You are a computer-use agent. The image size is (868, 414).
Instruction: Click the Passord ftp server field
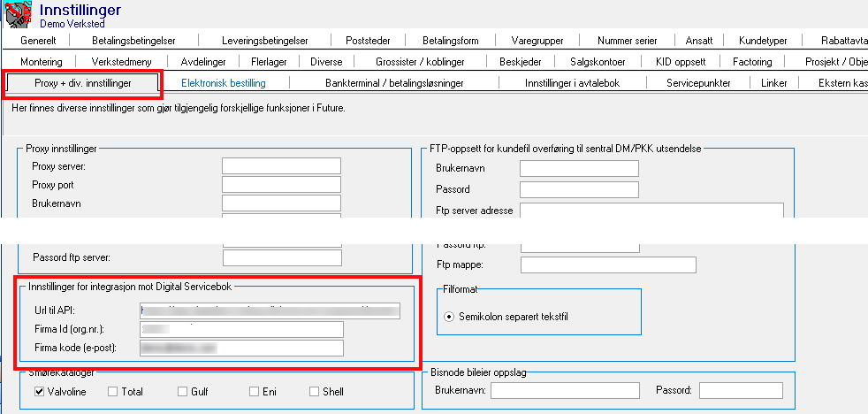pyautogui.click(x=282, y=257)
